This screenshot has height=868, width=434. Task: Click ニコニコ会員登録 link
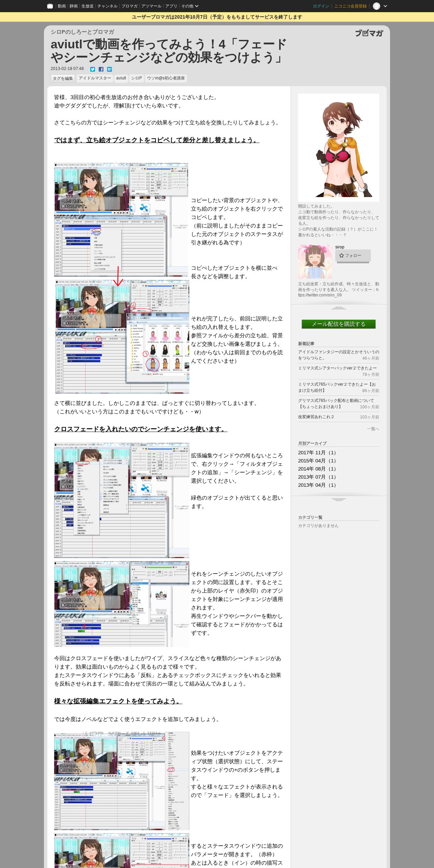[x=350, y=6]
